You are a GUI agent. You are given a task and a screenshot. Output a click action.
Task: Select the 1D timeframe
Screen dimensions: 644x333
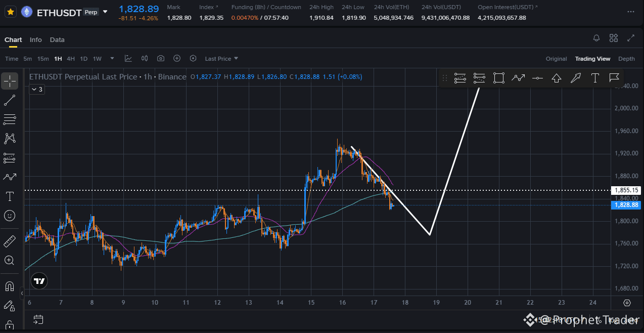pyautogui.click(x=84, y=59)
